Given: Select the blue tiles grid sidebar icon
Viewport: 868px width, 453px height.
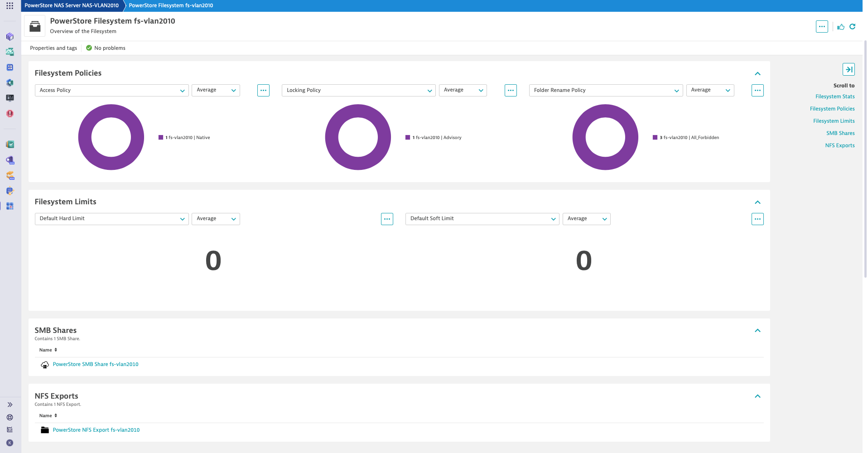Looking at the screenshot, I should [x=10, y=206].
